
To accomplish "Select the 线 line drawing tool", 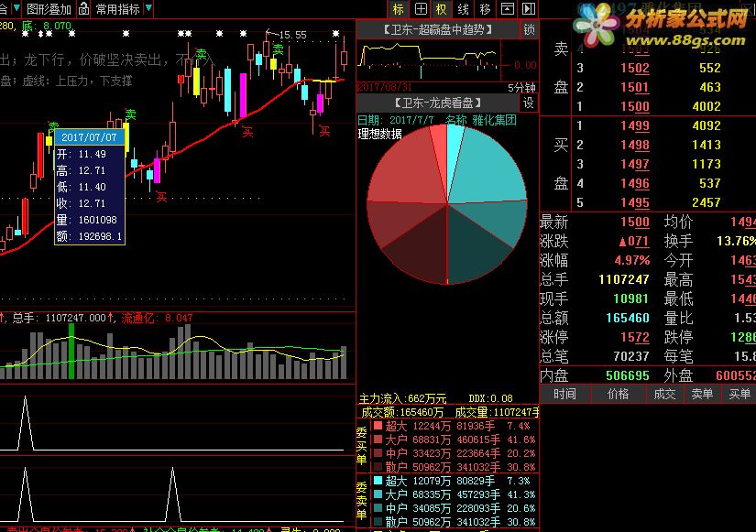I will point(464,8).
